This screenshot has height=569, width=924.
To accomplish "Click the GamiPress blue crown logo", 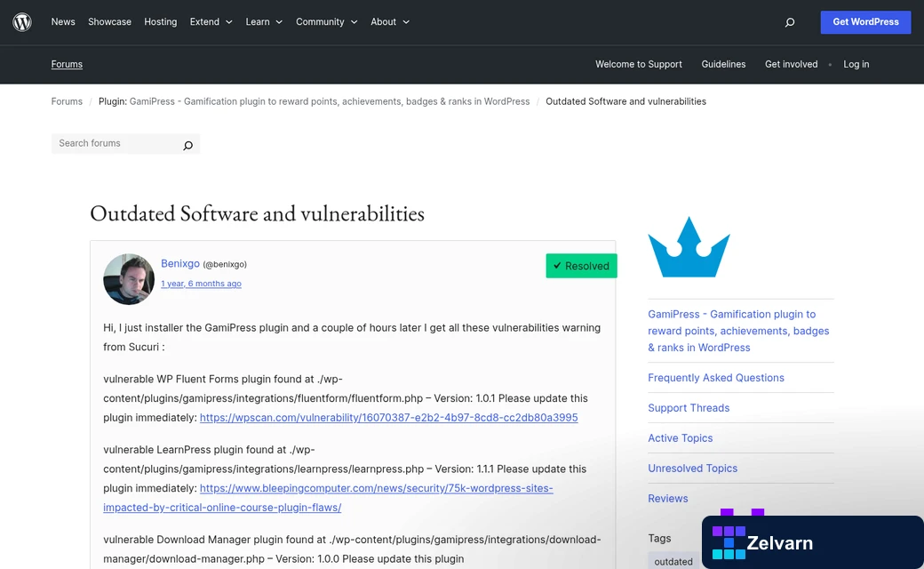I will point(689,247).
